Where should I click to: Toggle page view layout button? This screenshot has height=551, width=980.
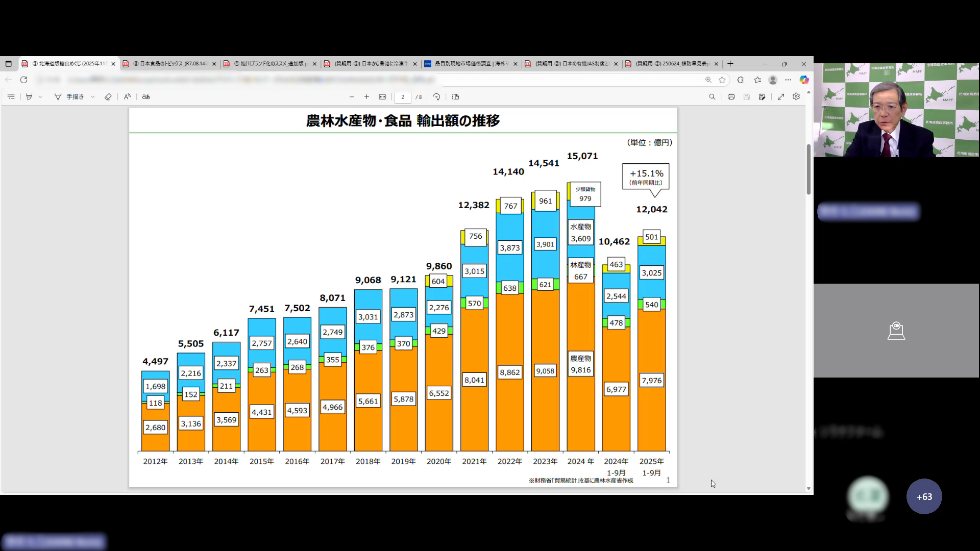click(x=456, y=97)
